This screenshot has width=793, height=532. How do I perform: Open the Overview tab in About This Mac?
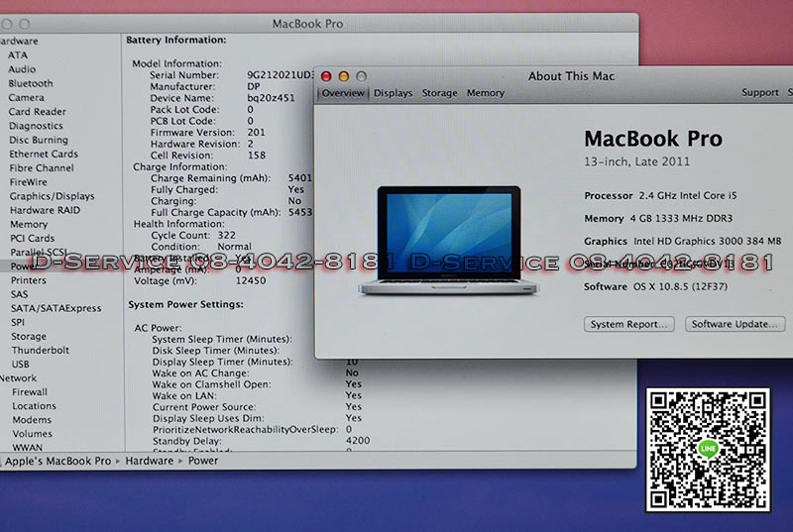343,93
